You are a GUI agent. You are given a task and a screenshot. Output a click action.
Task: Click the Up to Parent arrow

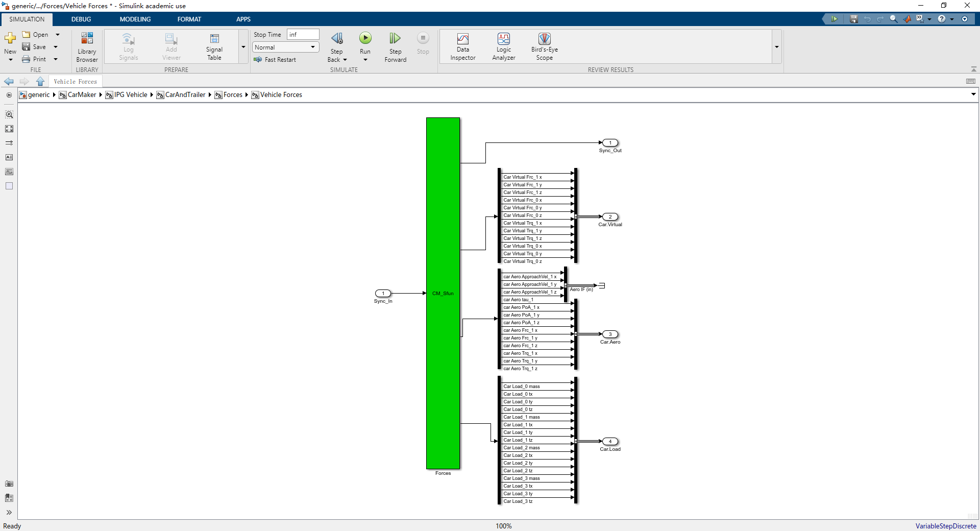coord(40,82)
